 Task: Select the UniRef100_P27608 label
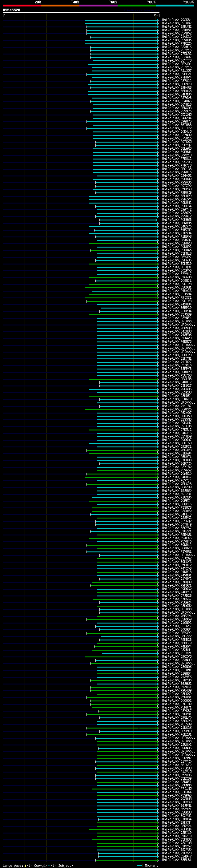tap(177, 98)
